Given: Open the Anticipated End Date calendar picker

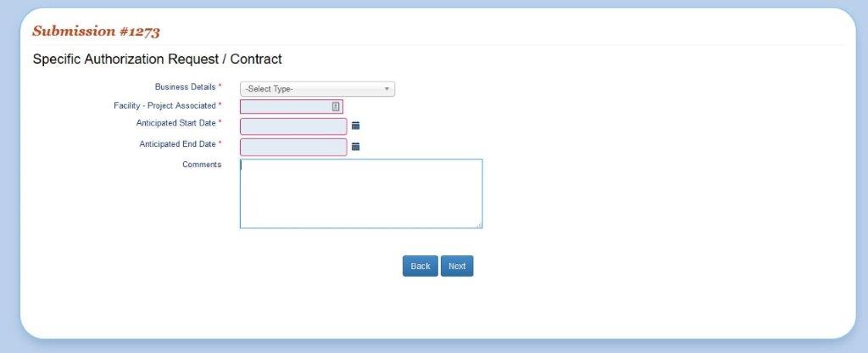Looking at the screenshot, I should [x=356, y=146].
